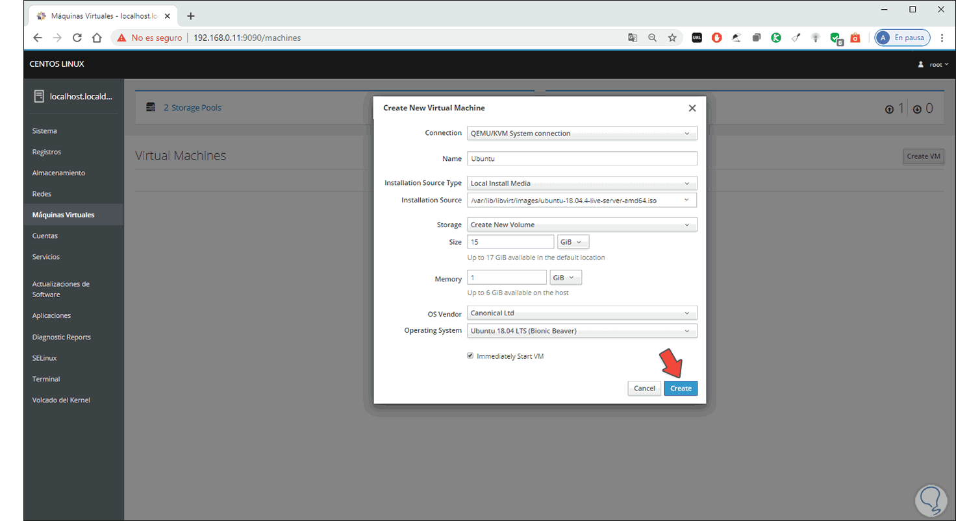The height and width of the screenshot is (521, 980).
Task: Open Cuentas in the sidebar
Action: (45, 236)
